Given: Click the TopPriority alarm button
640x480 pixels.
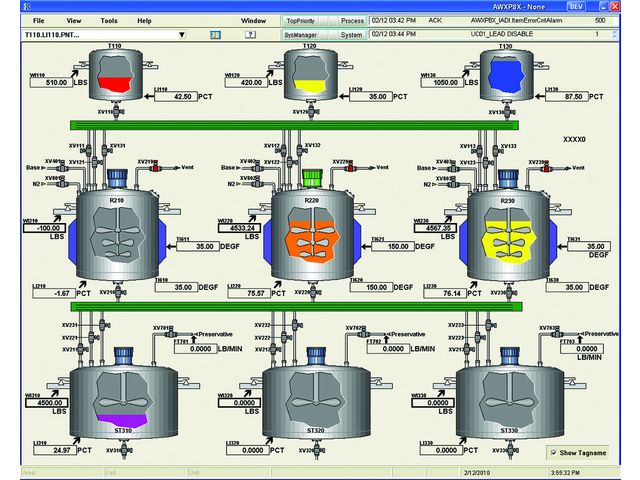Looking at the screenshot, I should 300,21.
